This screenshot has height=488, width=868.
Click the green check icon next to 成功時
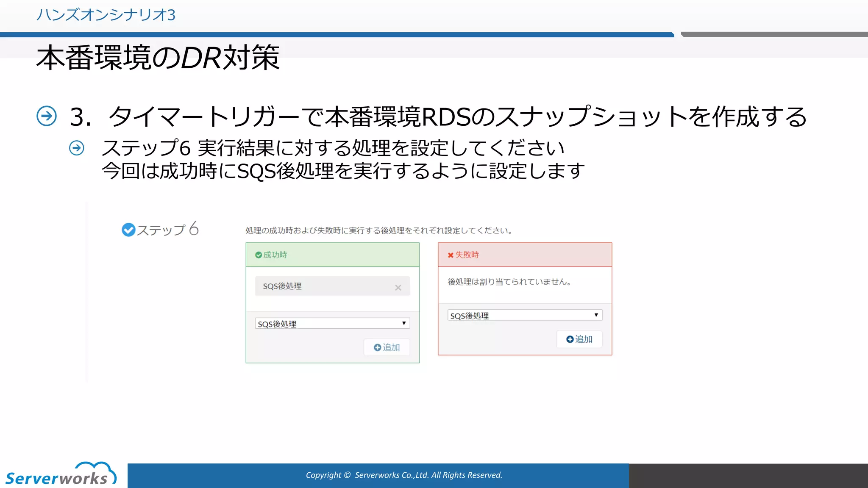tap(259, 255)
